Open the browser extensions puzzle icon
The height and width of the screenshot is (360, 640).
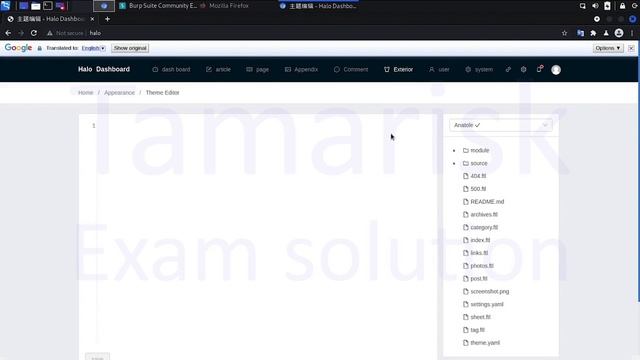click(x=593, y=33)
